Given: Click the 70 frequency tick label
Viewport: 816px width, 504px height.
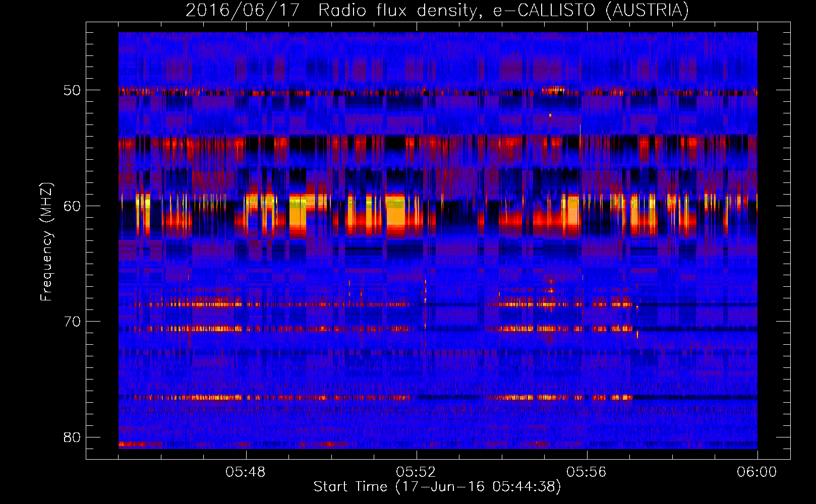Looking at the screenshot, I should [x=72, y=322].
